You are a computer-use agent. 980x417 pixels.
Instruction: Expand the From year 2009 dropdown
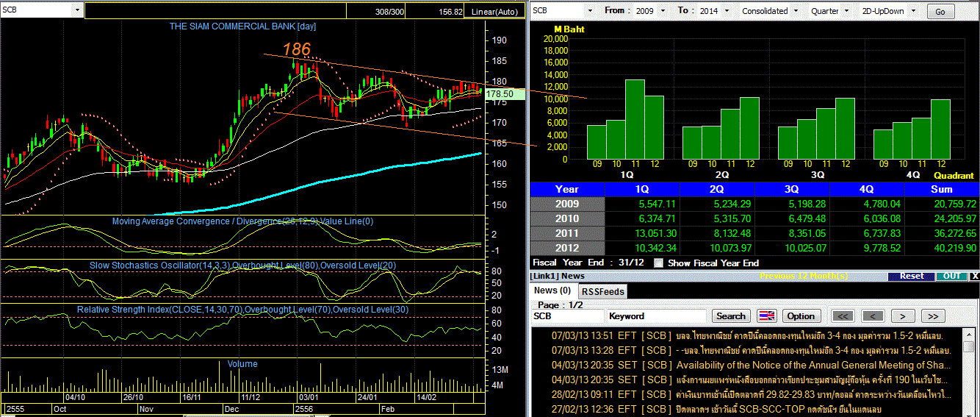pyautogui.click(x=663, y=11)
